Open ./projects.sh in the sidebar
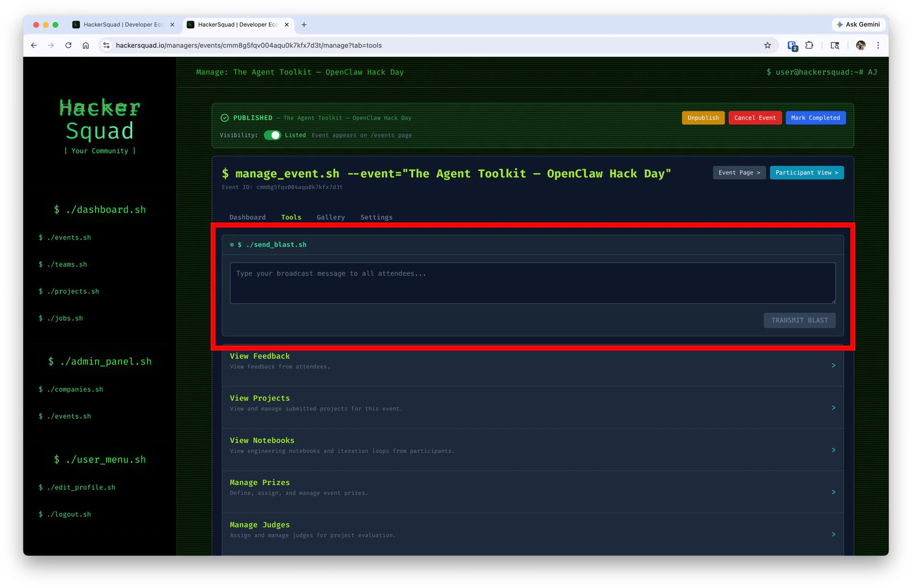The image size is (912, 588). pyautogui.click(x=69, y=291)
